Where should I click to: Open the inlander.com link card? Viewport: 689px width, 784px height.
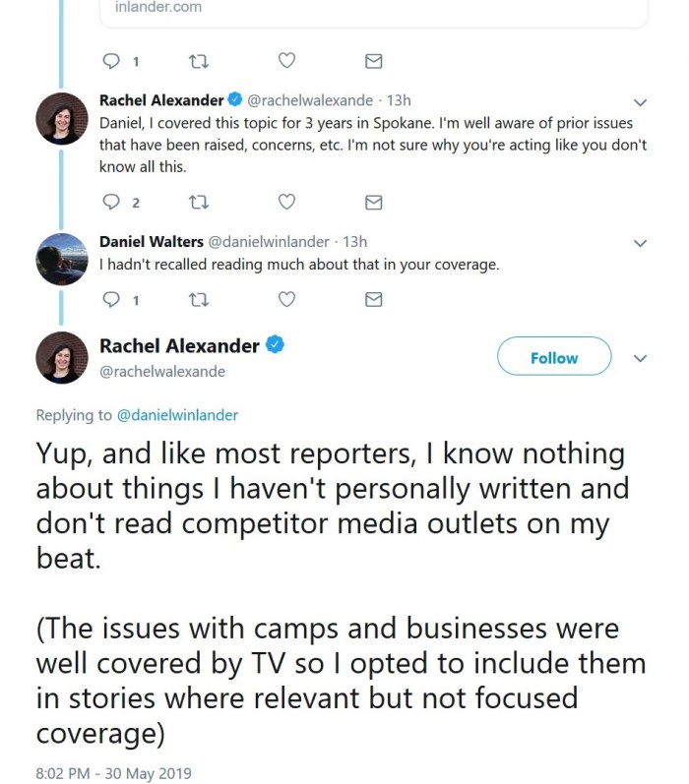coord(374,10)
